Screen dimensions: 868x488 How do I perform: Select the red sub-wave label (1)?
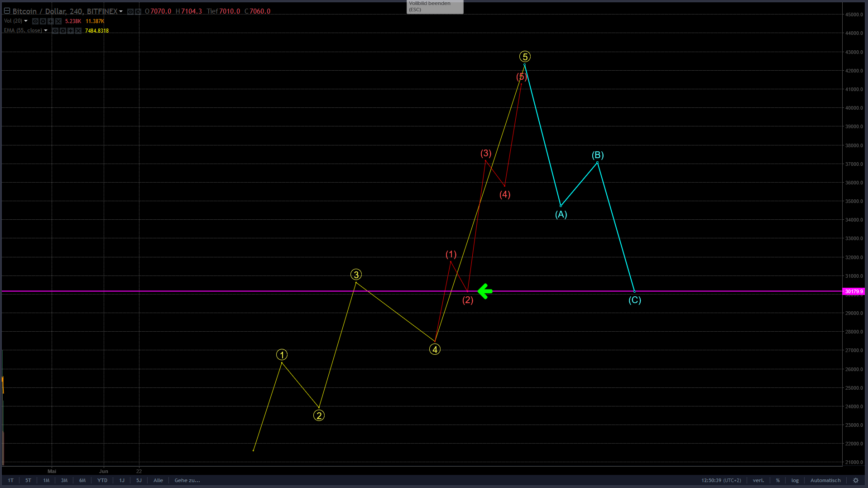451,254
